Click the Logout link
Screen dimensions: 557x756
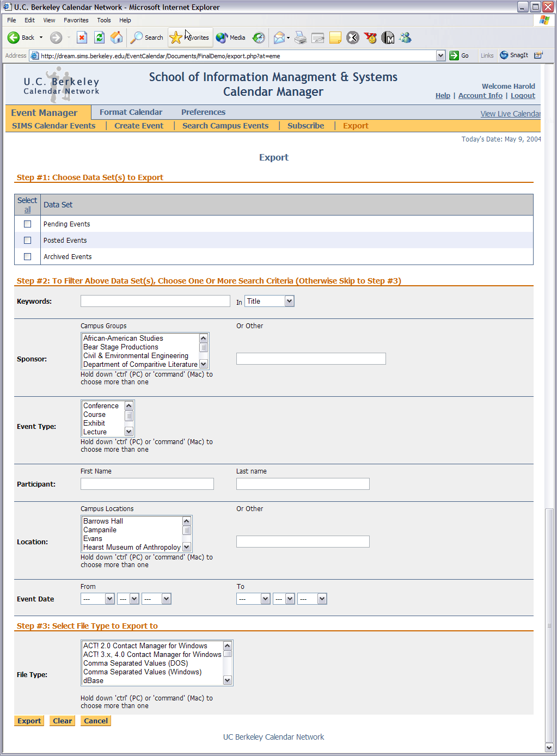point(523,95)
